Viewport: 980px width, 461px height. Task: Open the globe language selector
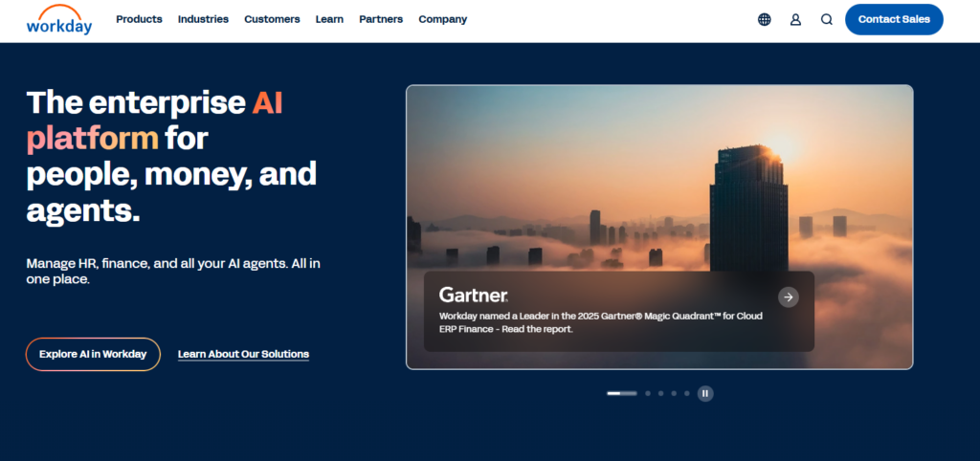764,19
